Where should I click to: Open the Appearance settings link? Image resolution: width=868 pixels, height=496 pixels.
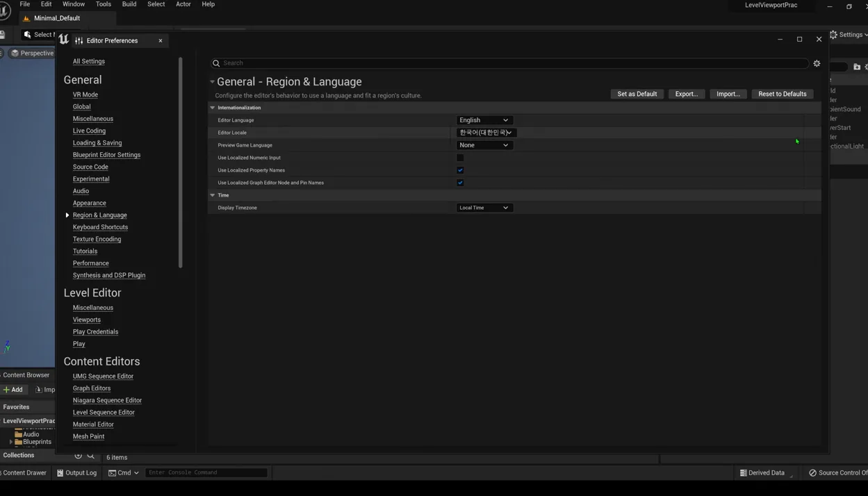90,203
